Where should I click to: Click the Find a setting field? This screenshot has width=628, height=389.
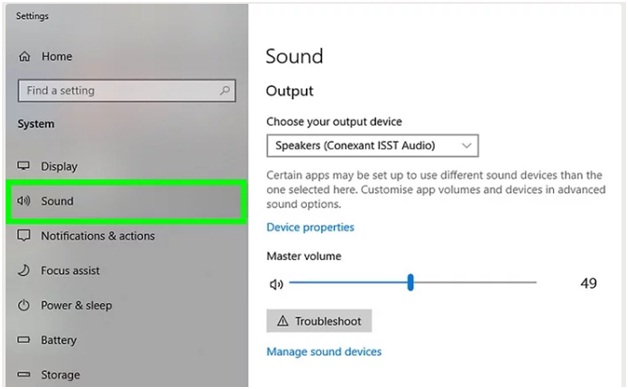[127, 91]
